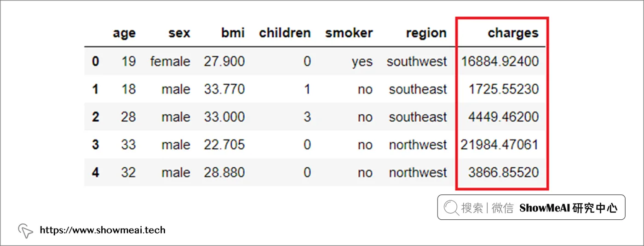Click the row index 0 label

pos(95,61)
